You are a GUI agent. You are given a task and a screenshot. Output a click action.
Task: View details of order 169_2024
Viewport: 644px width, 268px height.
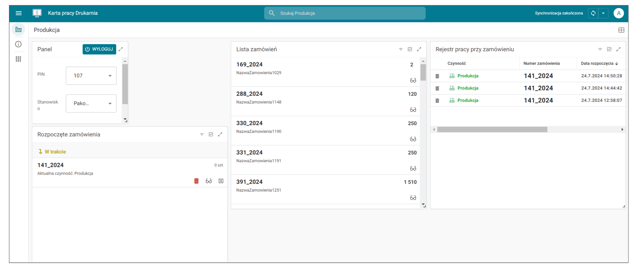[413, 80]
